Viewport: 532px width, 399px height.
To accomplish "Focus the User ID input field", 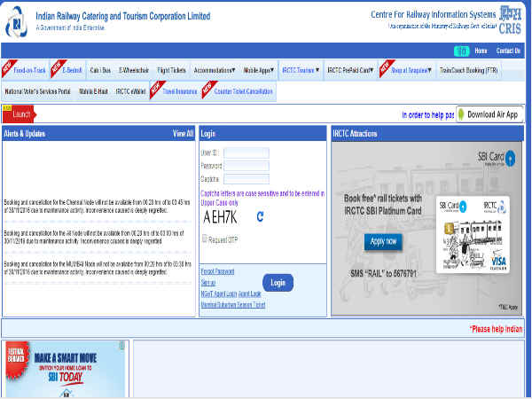I will coord(246,153).
